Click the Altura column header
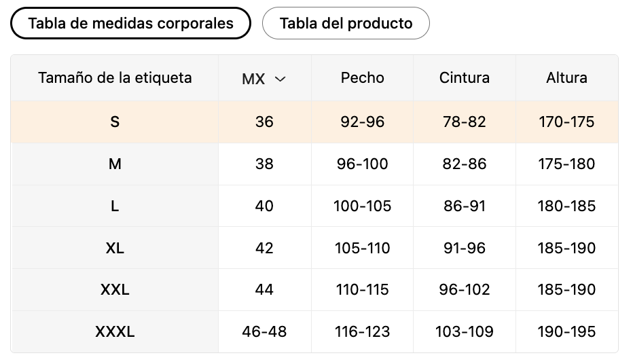Screen dimensions: 633x364 tap(566, 77)
